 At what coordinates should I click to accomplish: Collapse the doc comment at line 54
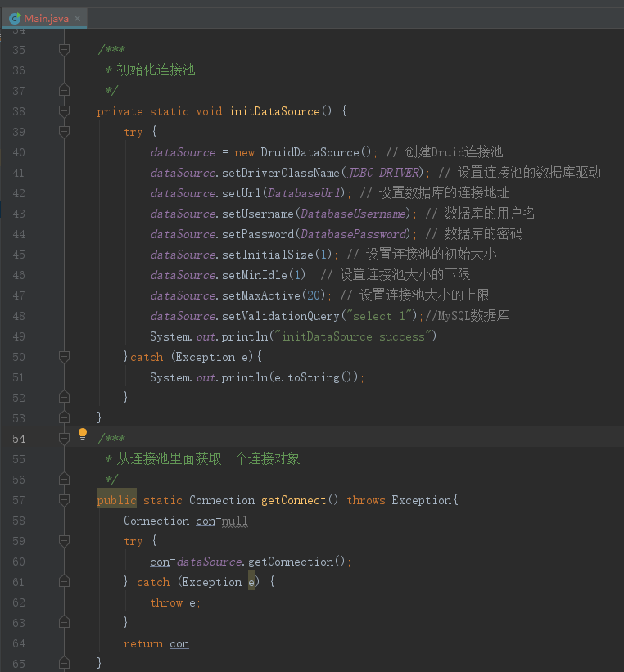64,438
